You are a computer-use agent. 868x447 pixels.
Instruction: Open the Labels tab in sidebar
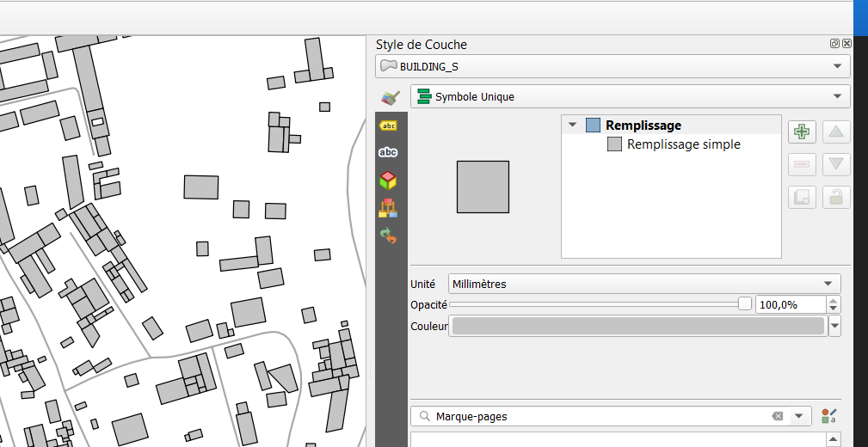388,126
